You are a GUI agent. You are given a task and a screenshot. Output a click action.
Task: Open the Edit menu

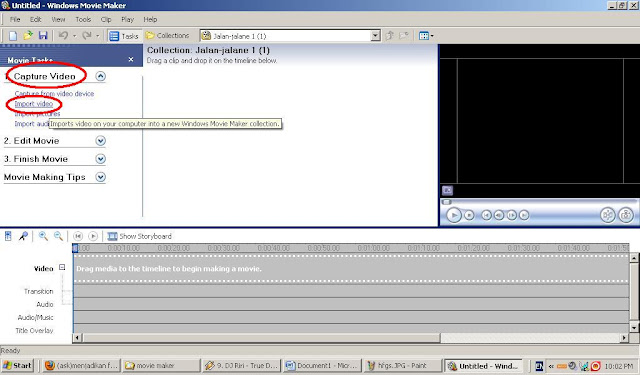36,19
